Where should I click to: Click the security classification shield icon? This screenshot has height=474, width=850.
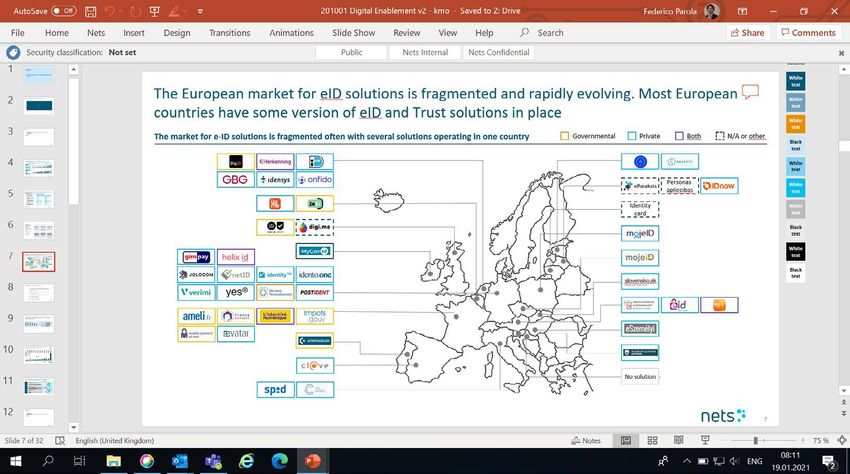tap(13, 53)
